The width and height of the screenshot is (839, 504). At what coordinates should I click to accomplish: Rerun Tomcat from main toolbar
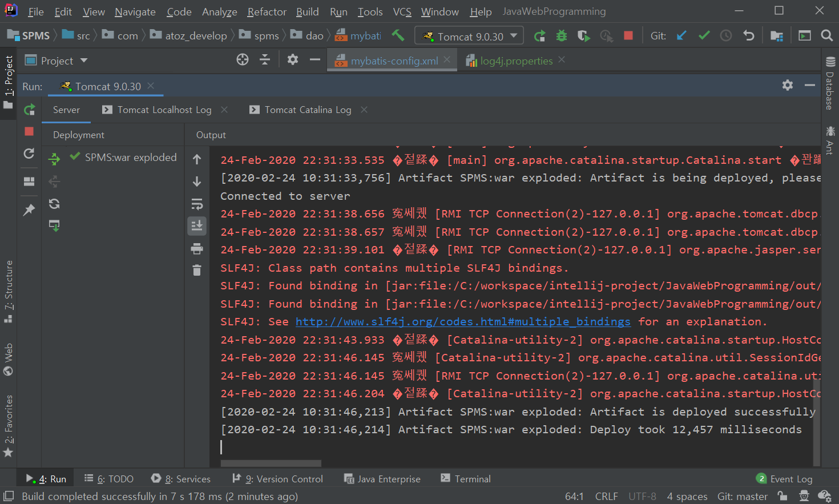click(539, 36)
